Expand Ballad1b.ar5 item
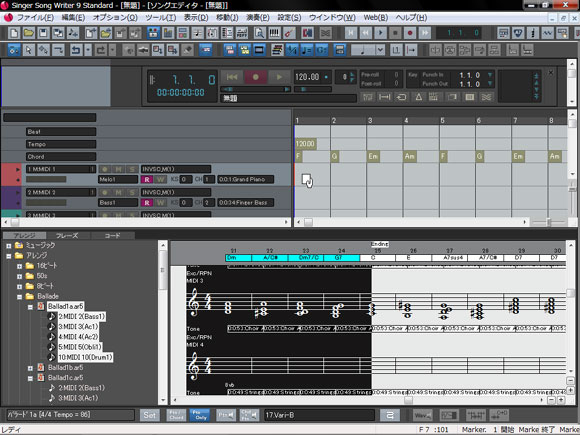580x435 pixels. [x=31, y=368]
